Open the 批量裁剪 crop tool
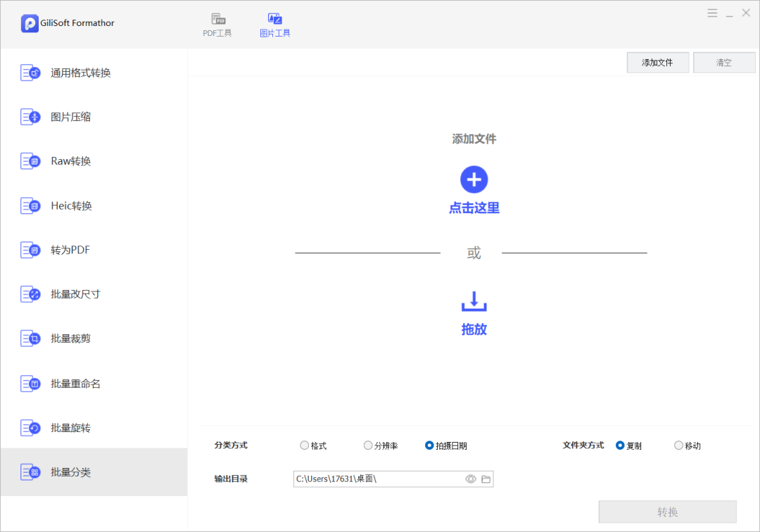 pyautogui.click(x=70, y=338)
